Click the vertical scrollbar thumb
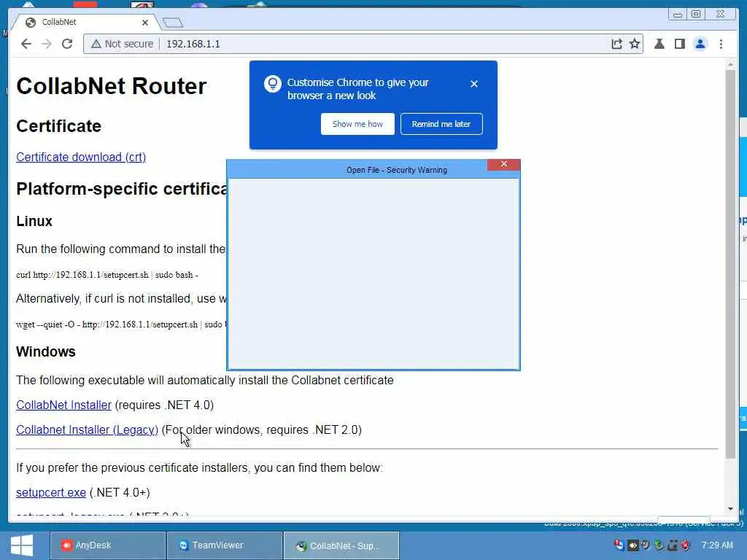Image resolution: width=747 pixels, height=560 pixels. (730, 264)
